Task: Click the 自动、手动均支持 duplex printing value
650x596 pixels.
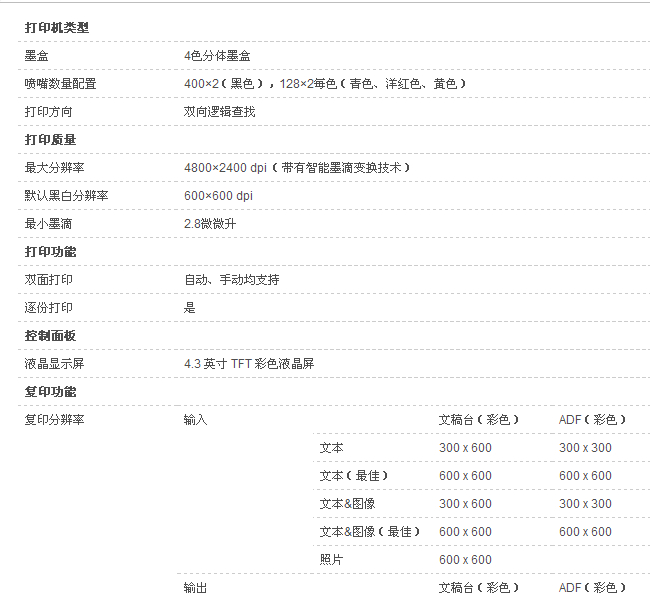Action: click(x=232, y=280)
